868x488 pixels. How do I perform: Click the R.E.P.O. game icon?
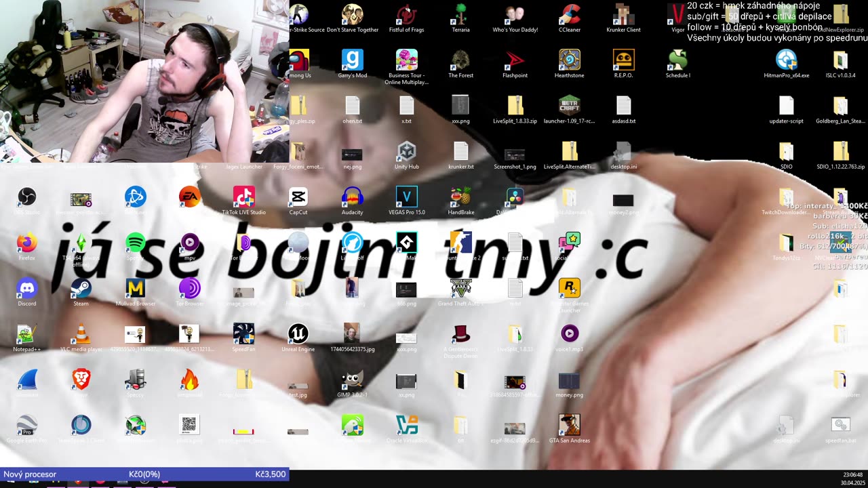pos(624,63)
